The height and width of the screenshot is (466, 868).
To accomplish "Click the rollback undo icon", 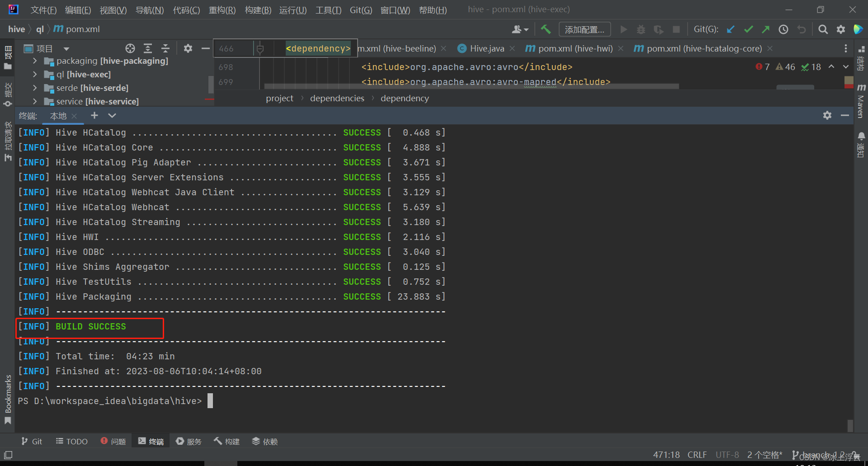I will point(802,29).
